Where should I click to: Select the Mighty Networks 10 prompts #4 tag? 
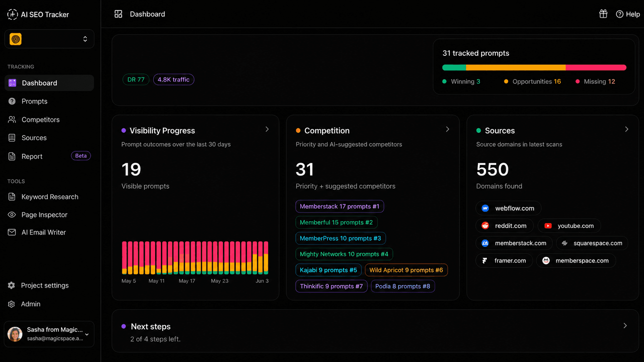(x=344, y=254)
